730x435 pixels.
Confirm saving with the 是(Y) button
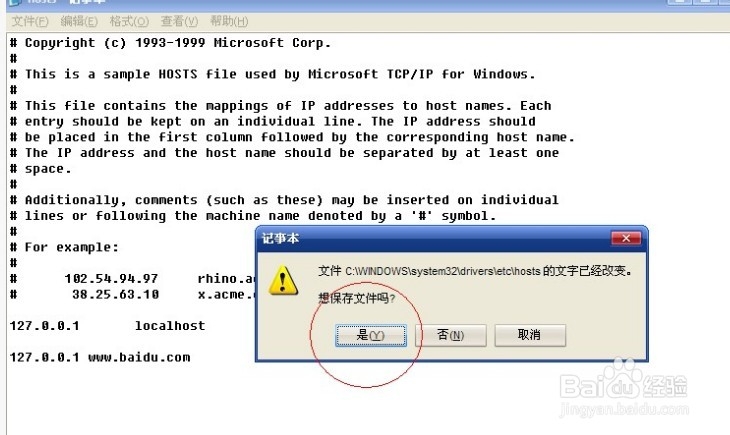(x=371, y=335)
